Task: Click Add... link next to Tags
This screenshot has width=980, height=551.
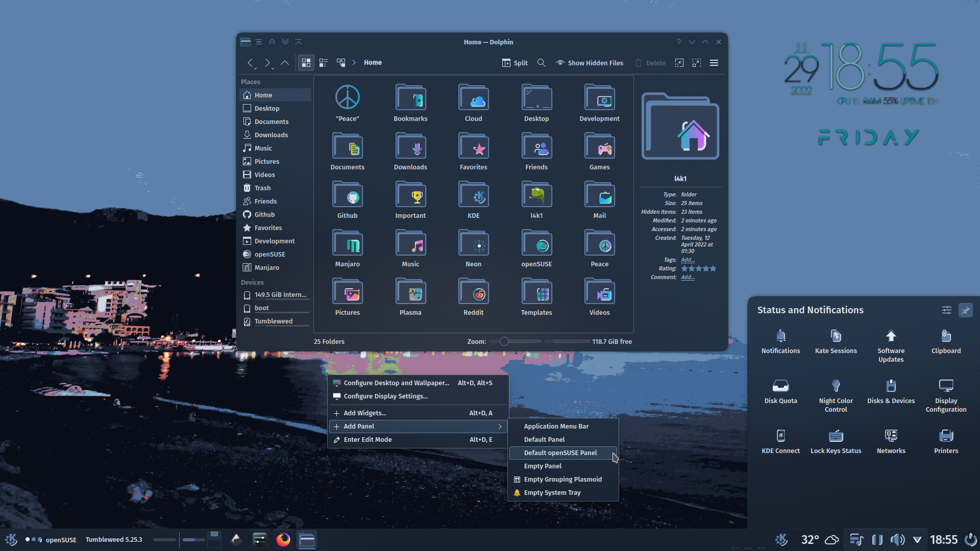Action: pyautogui.click(x=688, y=260)
